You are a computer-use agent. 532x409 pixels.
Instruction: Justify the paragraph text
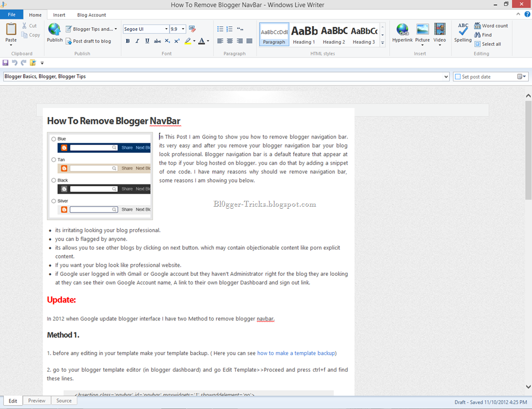[x=249, y=41]
